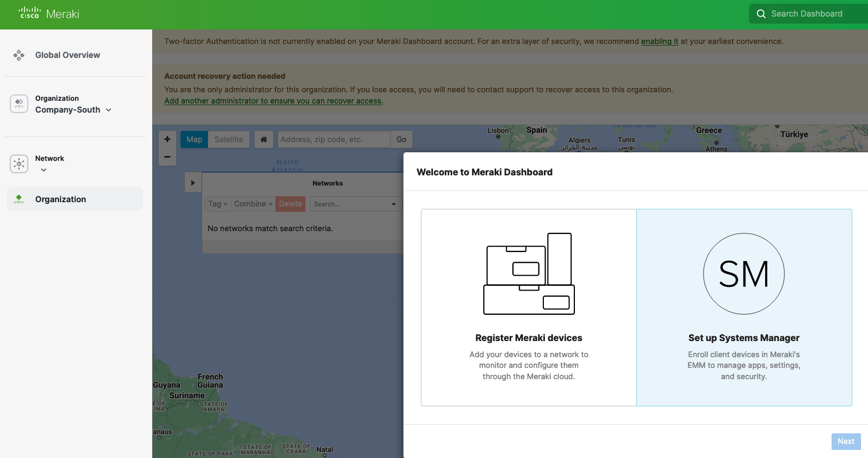The width and height of the screenshot is (868, 458).
Task: Select the Set up Systems Manager card
Action: 744,307
